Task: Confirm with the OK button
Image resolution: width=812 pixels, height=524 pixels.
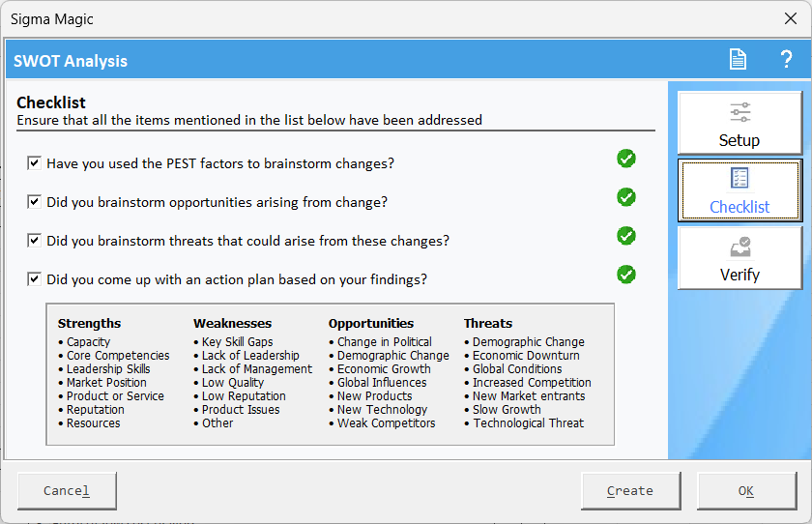Action: pyautogui.click(x=746, y=490)
